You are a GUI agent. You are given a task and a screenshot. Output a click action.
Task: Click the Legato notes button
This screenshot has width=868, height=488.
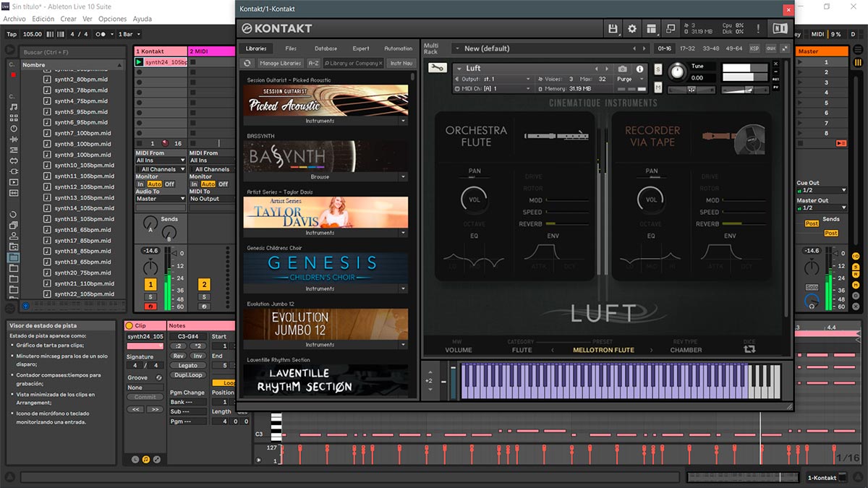pos(187,366)
